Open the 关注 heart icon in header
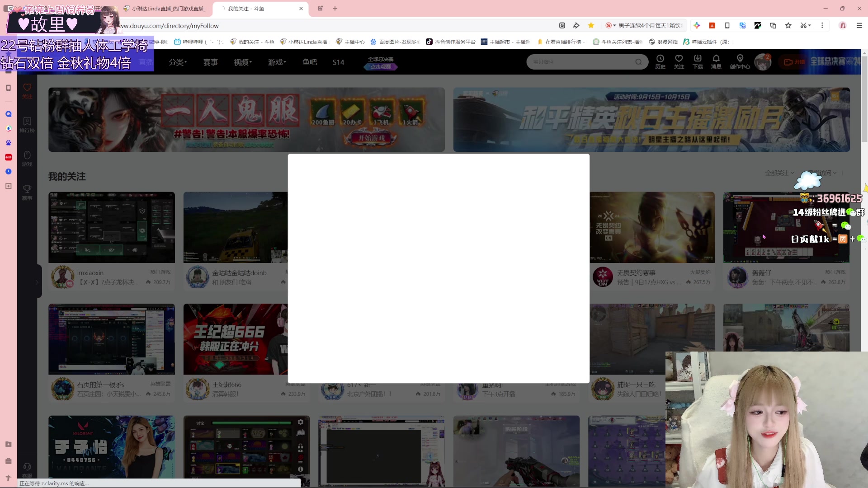Viewport: 868px width, 488px height. [x=679, y=61]
